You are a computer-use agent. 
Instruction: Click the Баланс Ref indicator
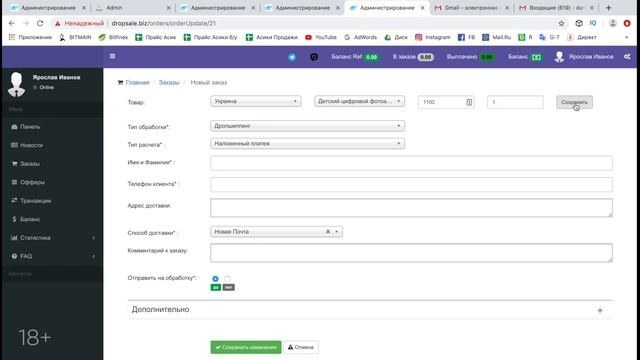(356, 57)
